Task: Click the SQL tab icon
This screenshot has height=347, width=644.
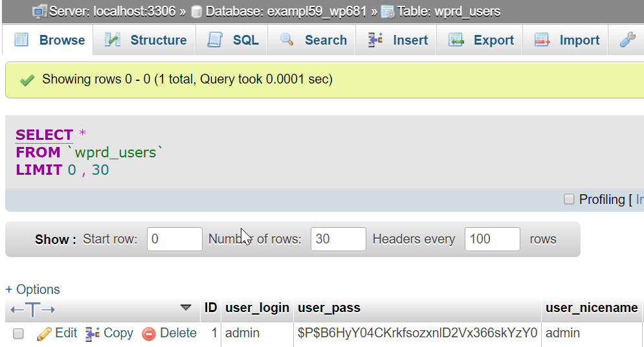Action: pyautogui.click(x=215, y=40)
